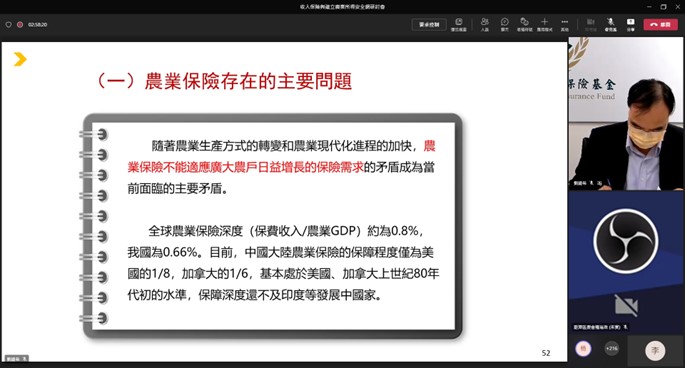This screenshot has width=685, height=368.
Task: Click the shared presentation slide area
Action: click(284, 201)
